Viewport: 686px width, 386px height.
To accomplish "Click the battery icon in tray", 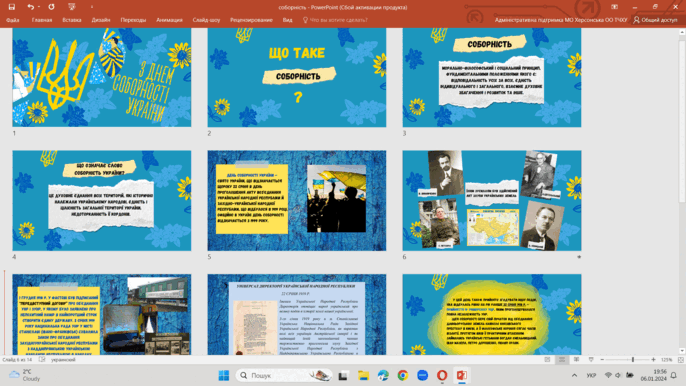I will (630, 375).
